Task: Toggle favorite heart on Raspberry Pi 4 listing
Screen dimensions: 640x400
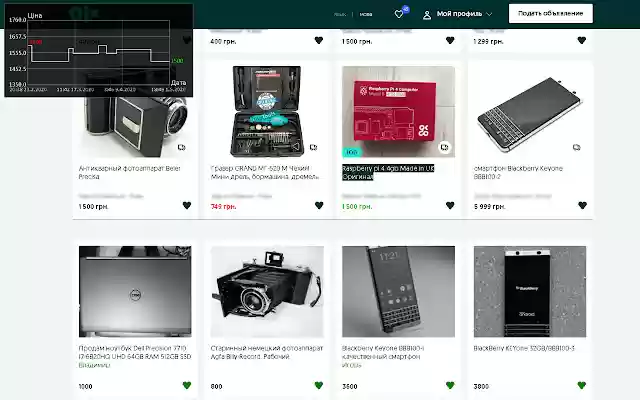Action: pos(450,206)
